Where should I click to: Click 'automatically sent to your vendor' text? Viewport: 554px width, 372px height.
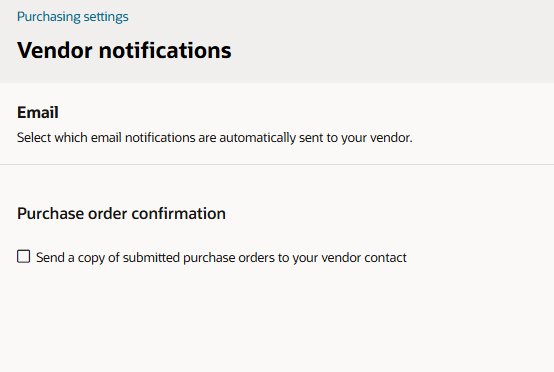(x=316, y=137)
